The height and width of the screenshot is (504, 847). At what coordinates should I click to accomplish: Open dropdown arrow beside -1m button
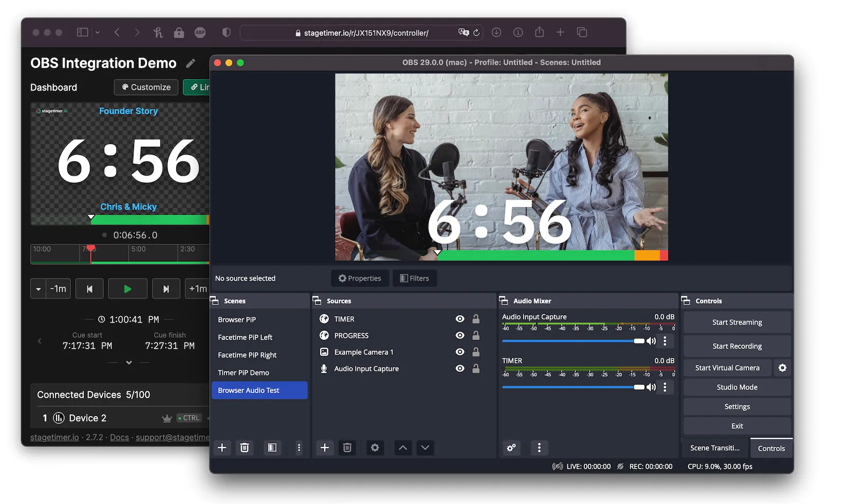coord(38,289)
